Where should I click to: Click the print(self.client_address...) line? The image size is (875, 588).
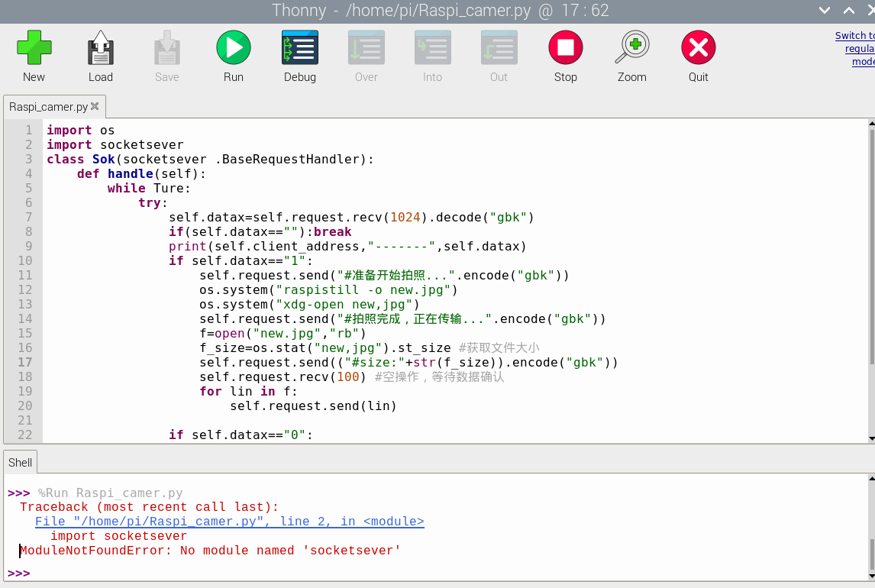(347, 246)
